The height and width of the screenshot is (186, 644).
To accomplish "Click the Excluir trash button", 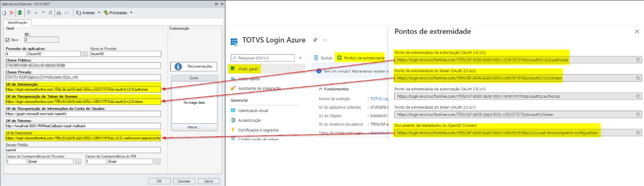I will [323, 58].
